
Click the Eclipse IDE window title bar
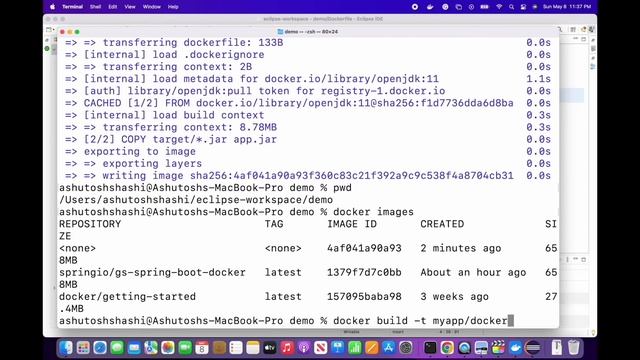click(320, 19)
